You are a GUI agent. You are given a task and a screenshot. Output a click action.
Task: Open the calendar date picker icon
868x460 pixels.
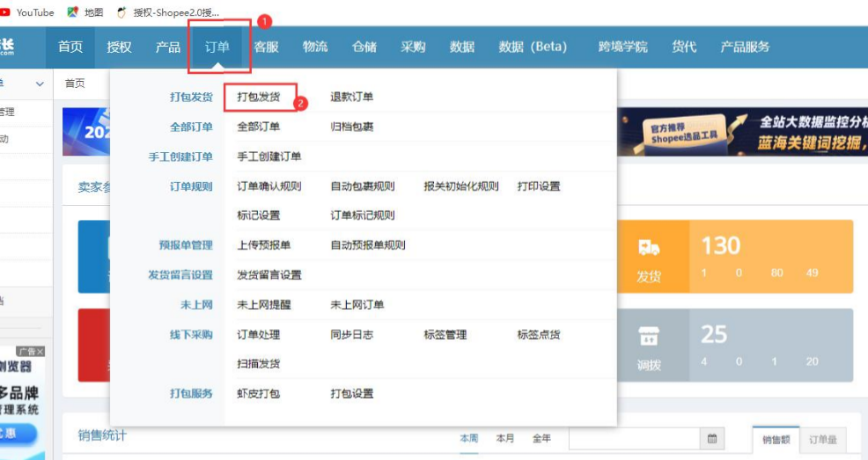point(712,438)
